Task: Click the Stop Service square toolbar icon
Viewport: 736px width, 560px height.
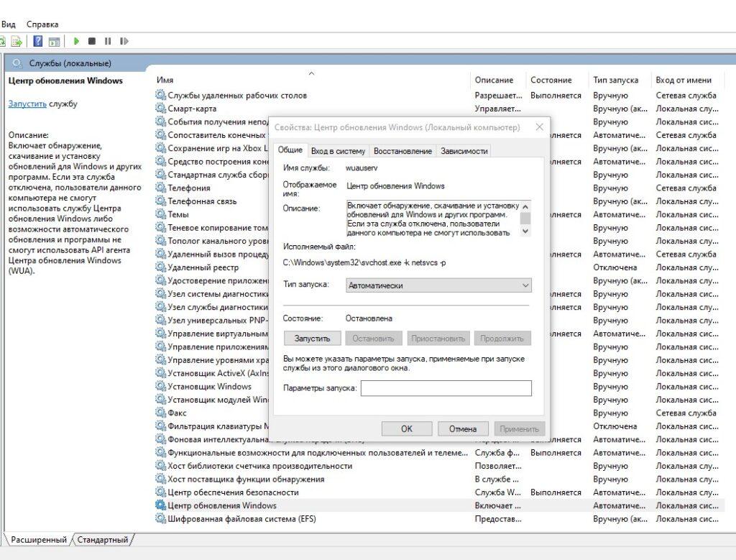Action: (92, 41)
